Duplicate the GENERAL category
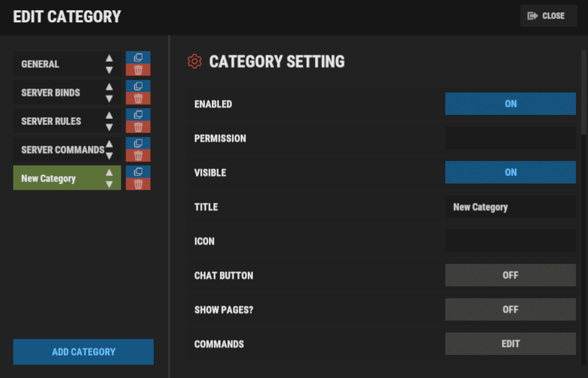 (x=138, y=58)
